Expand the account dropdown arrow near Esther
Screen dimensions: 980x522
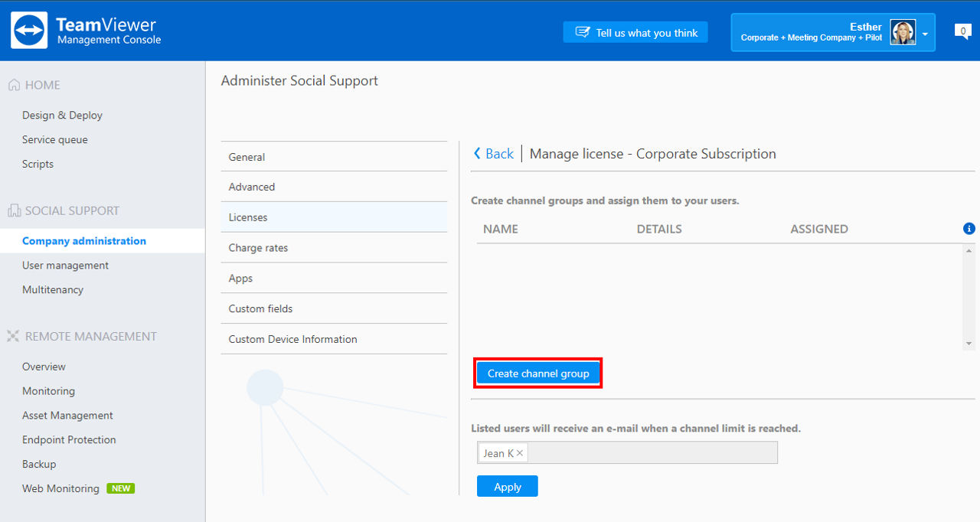925,34
